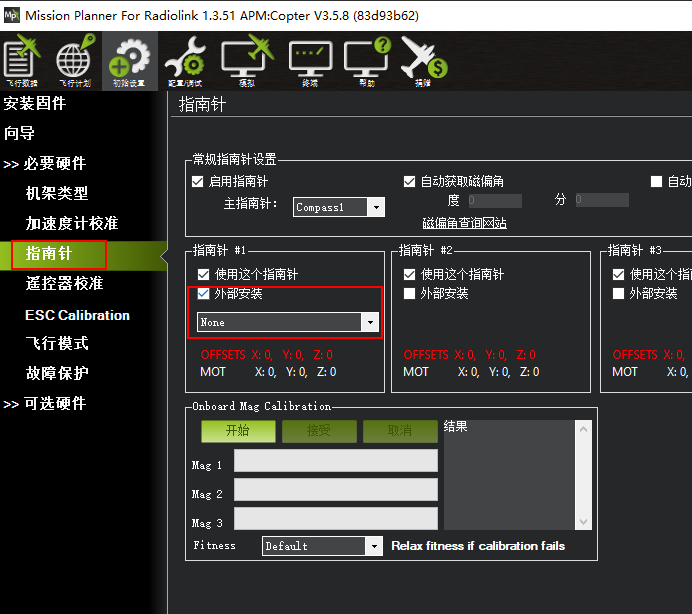Expand the 可选硬件 optional hardware section

pyautogui.click(x=45, y=403)
